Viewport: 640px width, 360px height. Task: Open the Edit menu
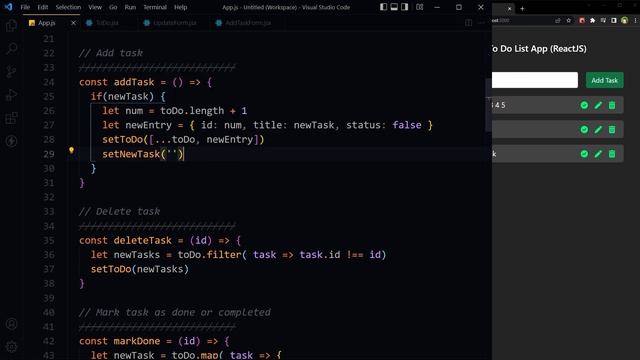coord(42,7)
